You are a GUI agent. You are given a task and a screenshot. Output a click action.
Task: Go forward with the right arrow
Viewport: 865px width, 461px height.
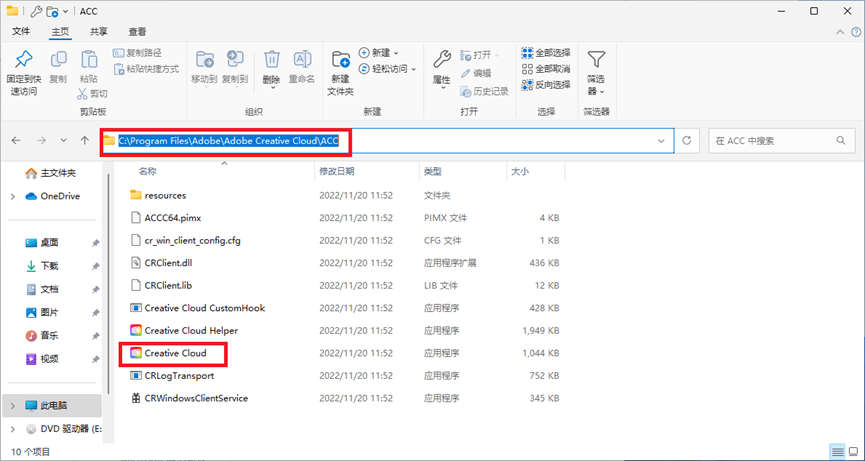pos(41,141)
